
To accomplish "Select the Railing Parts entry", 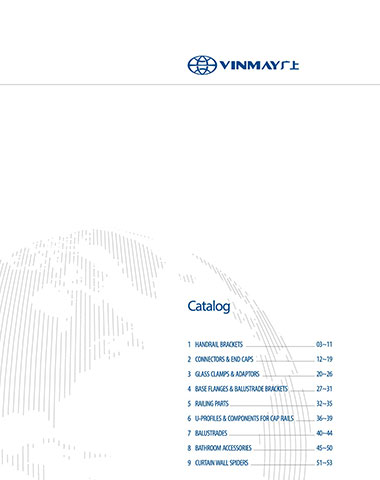I will click(x=212, y=404).
